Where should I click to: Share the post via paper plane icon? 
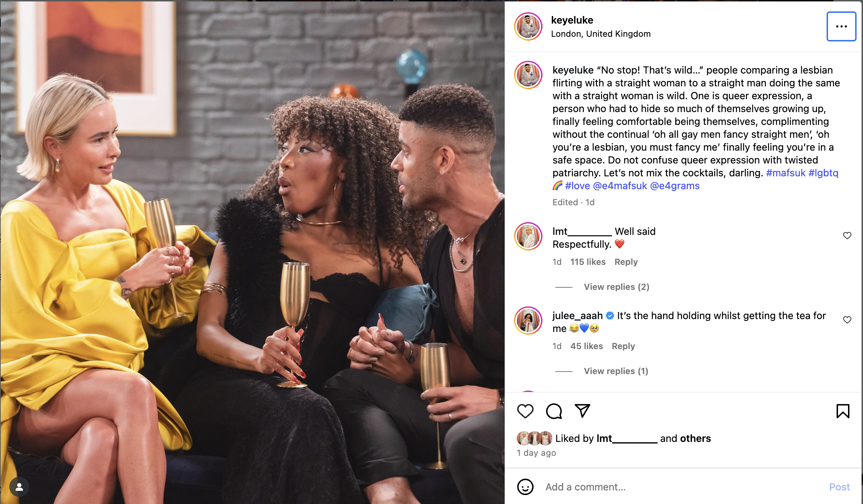(582, 411)
